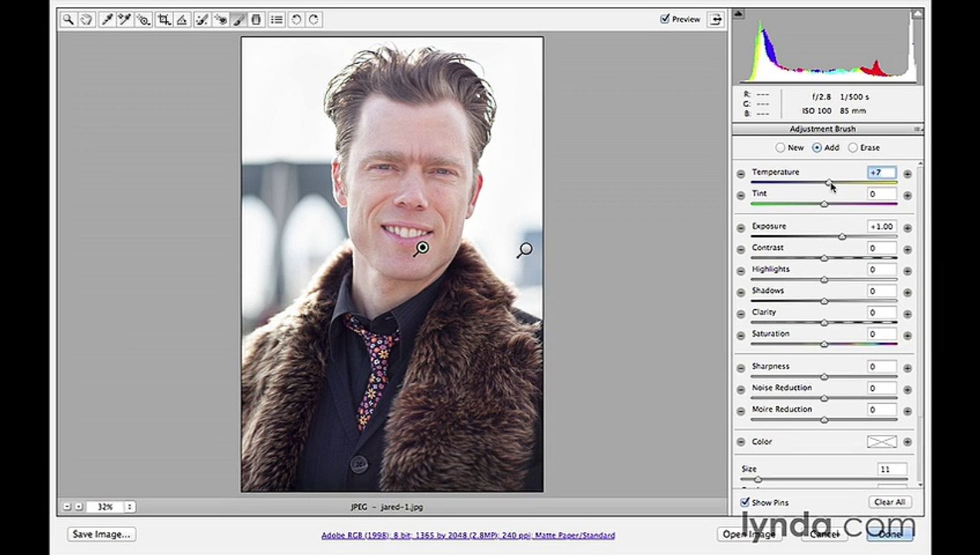Screen dimensions: 980x555
Task: Select the Hand tool
Action: tap(87, 20)
